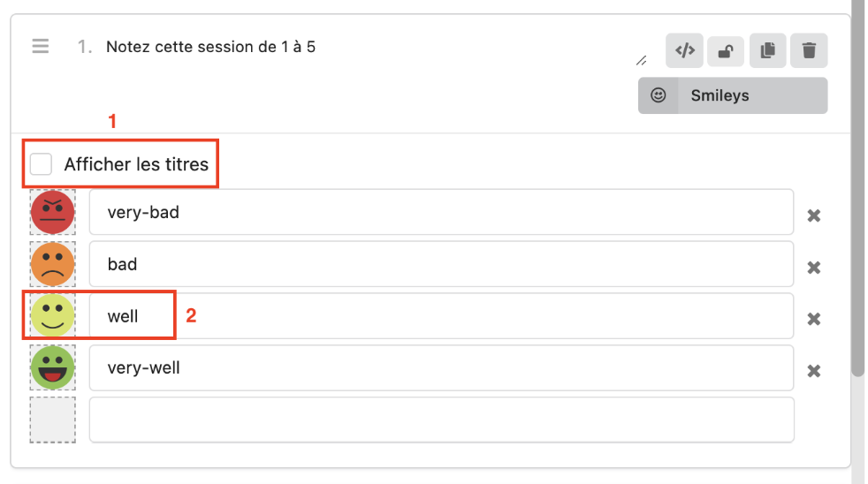The height and width of the screenshot is (484, 868).
Task: Click the code view icon button
Action: pos(685,51)
